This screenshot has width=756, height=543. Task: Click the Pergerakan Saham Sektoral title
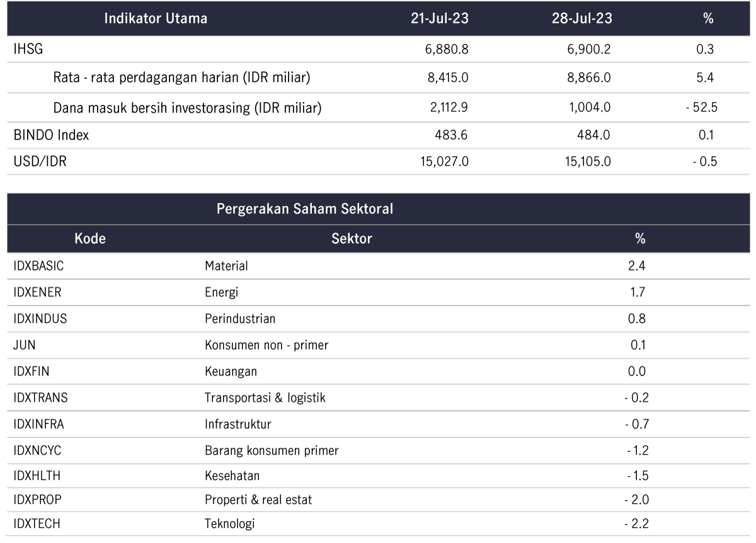[305, 209]
